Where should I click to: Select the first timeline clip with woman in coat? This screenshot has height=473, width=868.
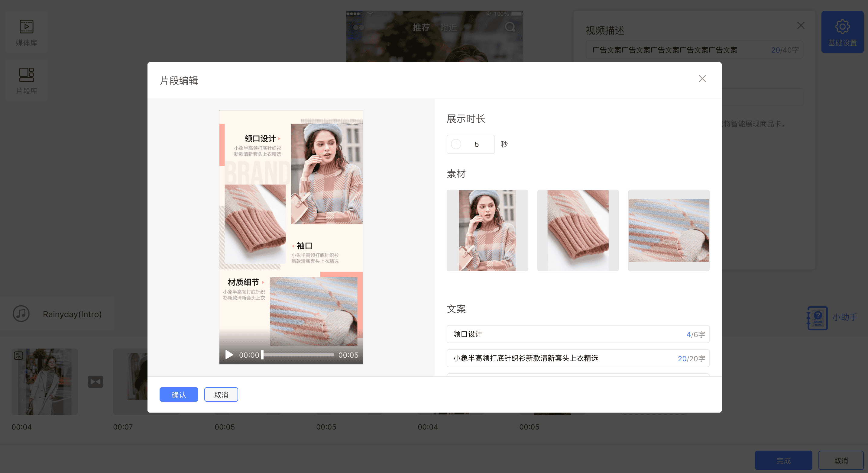[x=44, y=381]
